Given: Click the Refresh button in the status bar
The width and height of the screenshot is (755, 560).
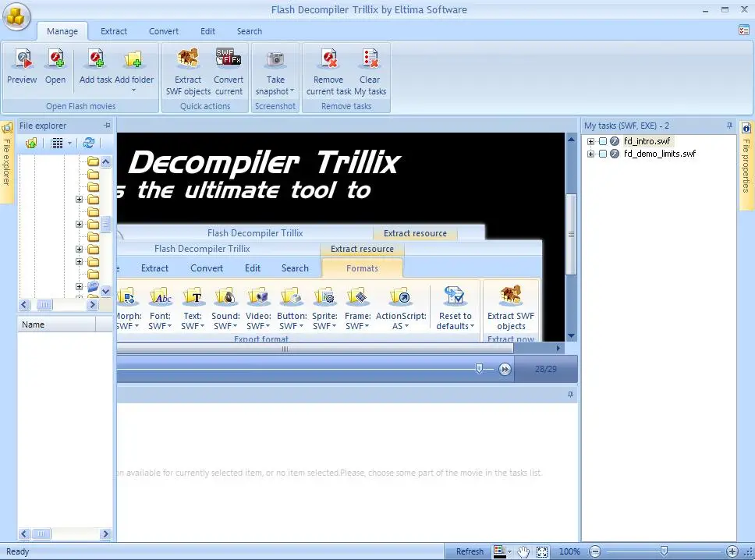Looking at the screenshot, I should [x=470, y=552].
